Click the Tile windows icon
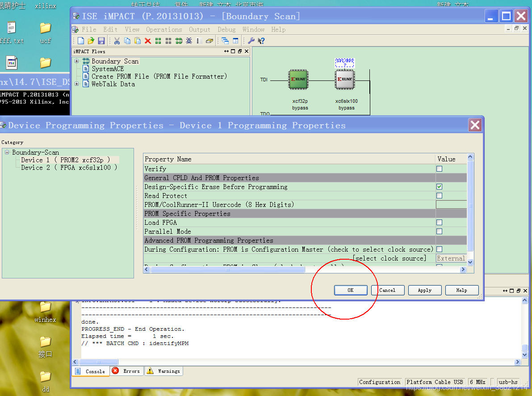 tap(235, 41)
